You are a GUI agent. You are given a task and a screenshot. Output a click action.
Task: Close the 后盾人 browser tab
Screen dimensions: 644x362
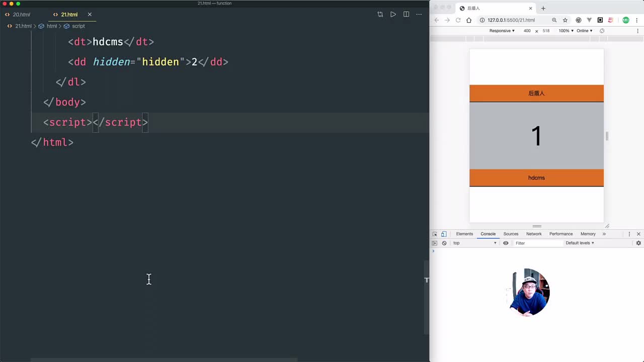pos(530,8)
